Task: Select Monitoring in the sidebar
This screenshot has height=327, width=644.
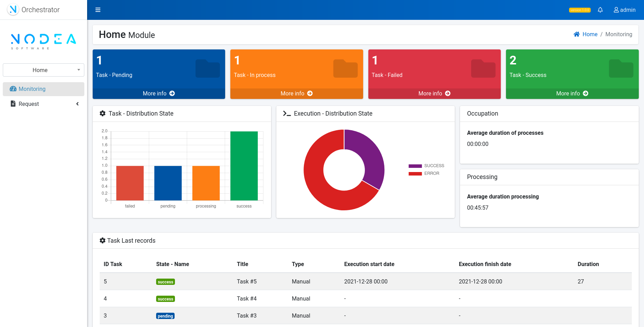Action: pos(44,89)
